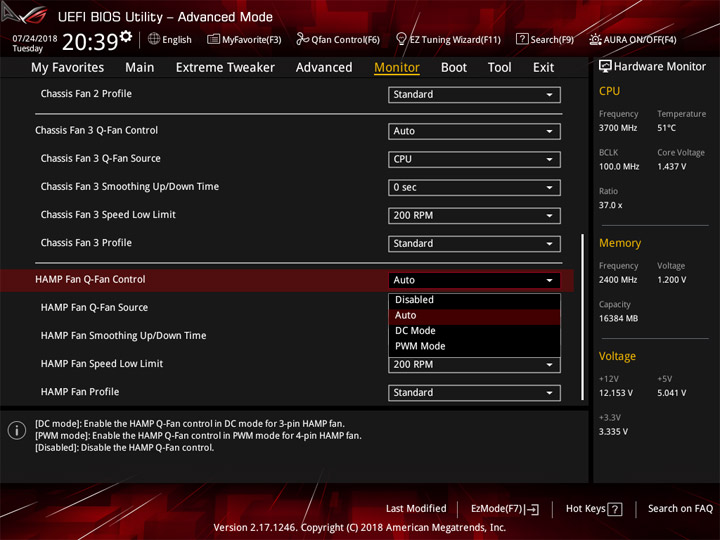Click the Qfan Control fan icon

[x=302, y=39]
